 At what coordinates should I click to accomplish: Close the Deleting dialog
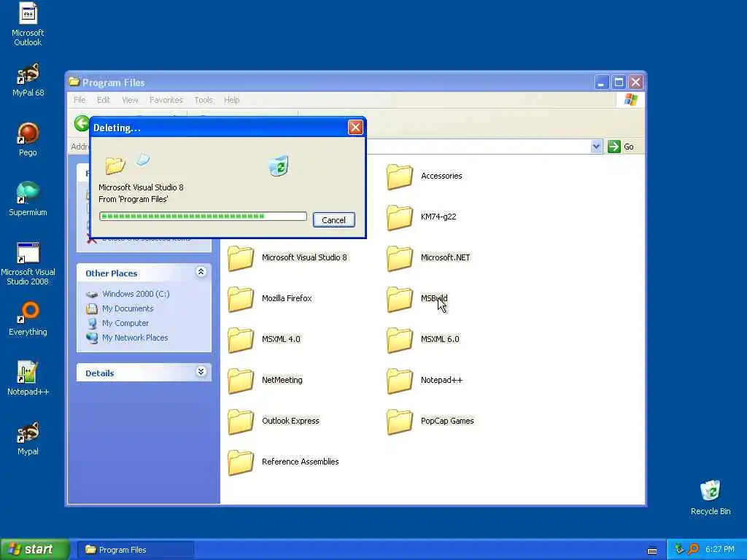[355, 127]
